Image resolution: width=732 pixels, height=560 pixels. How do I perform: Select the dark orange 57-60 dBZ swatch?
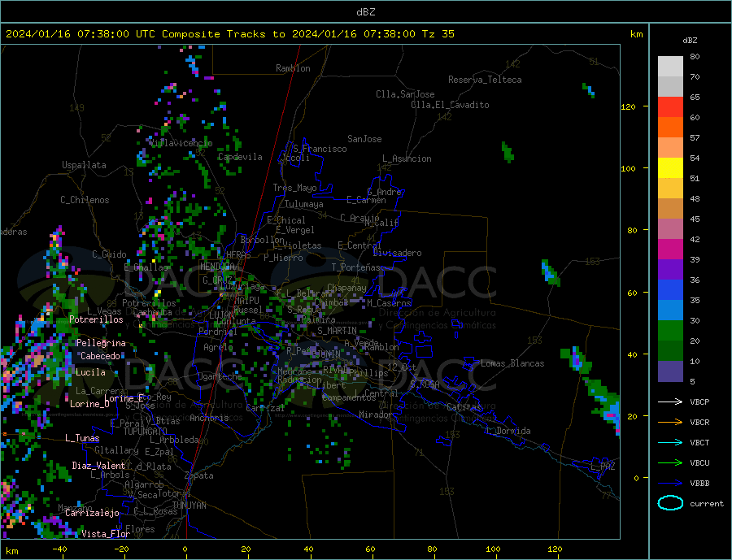(x=670, y=128)
